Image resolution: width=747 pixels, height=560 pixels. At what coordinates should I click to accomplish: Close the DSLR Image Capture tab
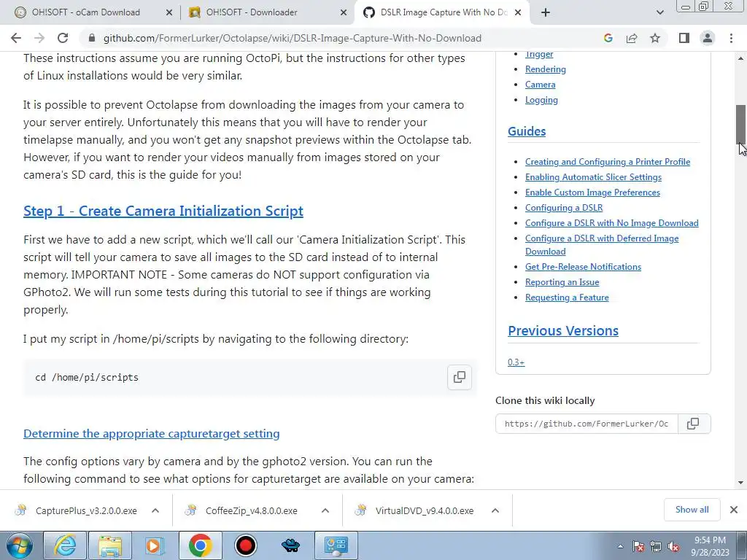click(519, 12)
